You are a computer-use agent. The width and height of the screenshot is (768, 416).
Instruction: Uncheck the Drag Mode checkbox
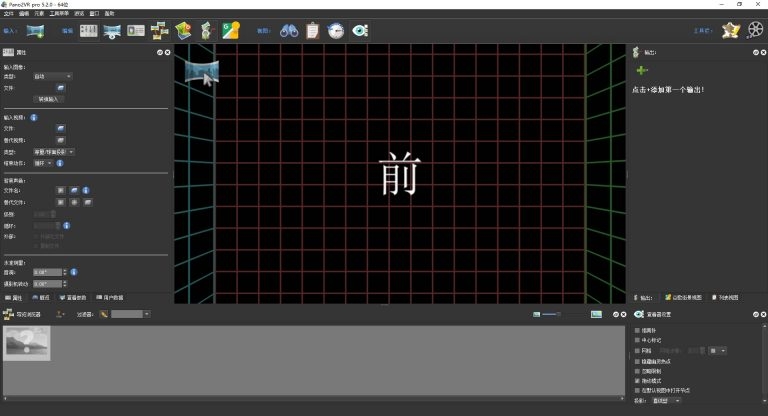(637, 381)
